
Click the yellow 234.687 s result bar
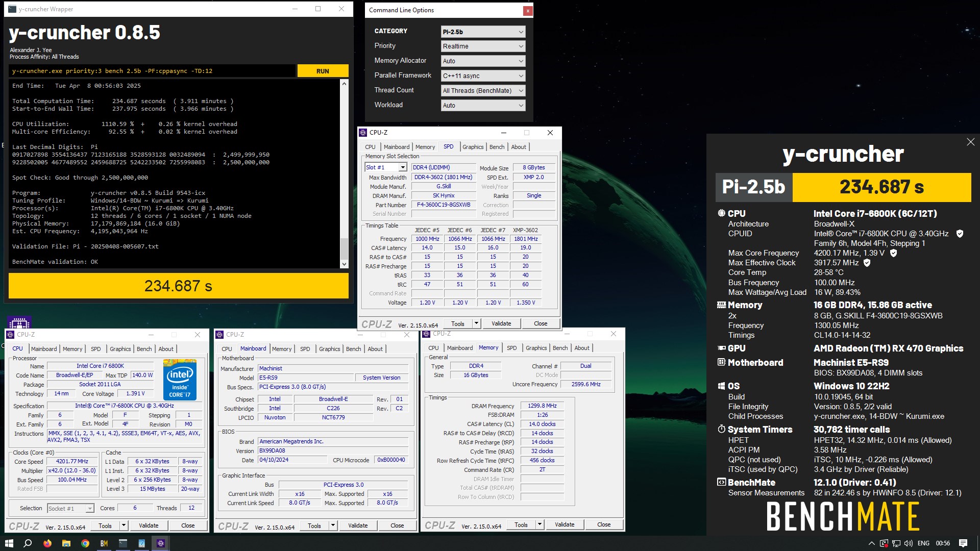(179, 286)
